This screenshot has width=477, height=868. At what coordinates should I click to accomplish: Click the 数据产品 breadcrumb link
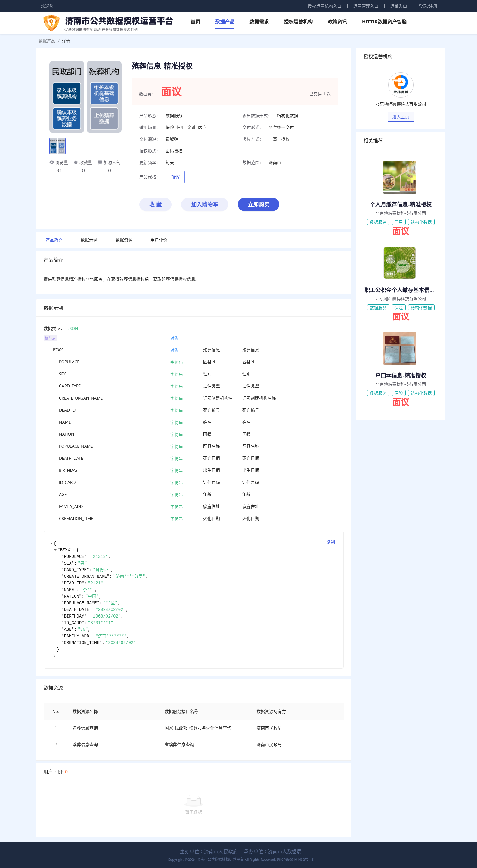pos(47,41)
